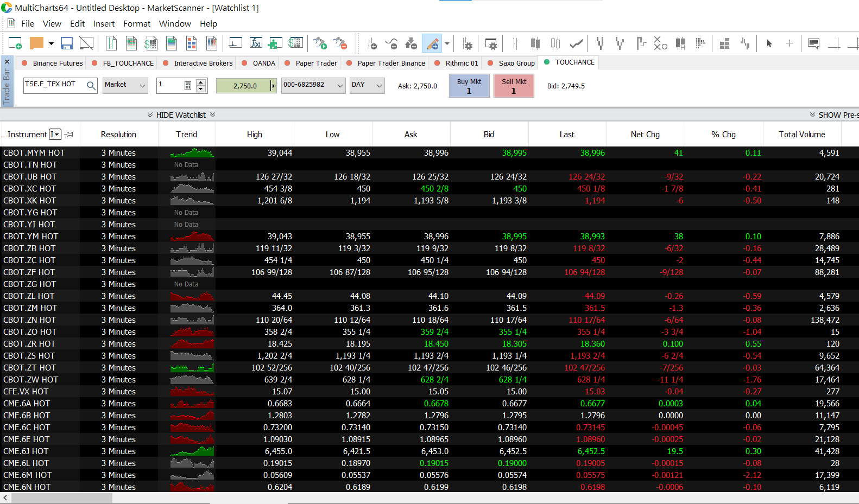Image resolution: width=859 pixels, height=504 pixels.
Task: Open the View menu
Action: click(52, 24)
